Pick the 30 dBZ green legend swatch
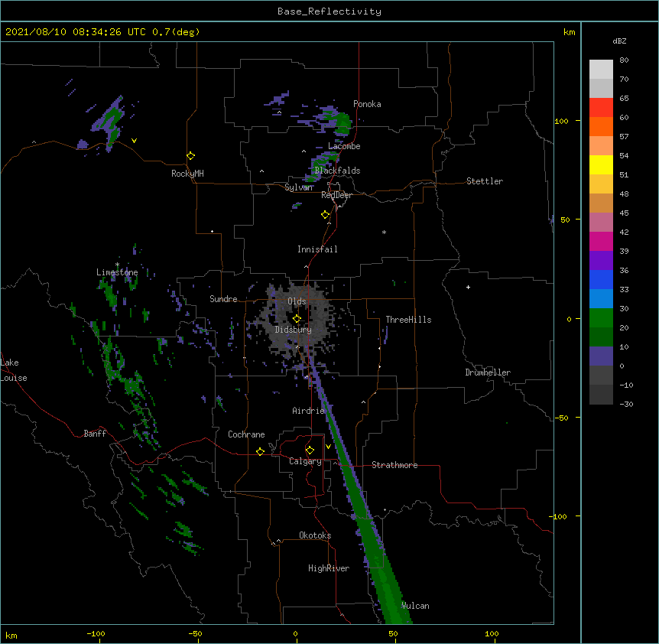The width and height of the screenshot is (659, 644). 601,318
